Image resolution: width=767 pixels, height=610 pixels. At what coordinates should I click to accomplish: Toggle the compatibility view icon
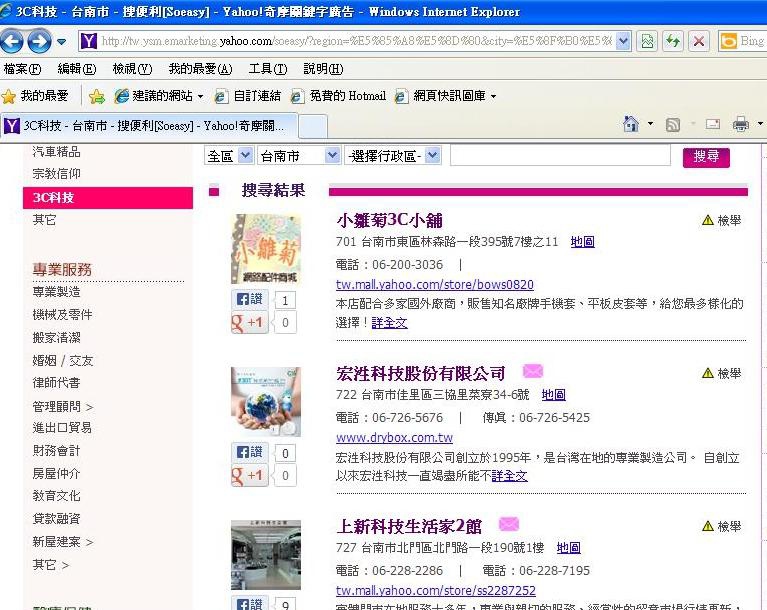click(x=647, y=41)
